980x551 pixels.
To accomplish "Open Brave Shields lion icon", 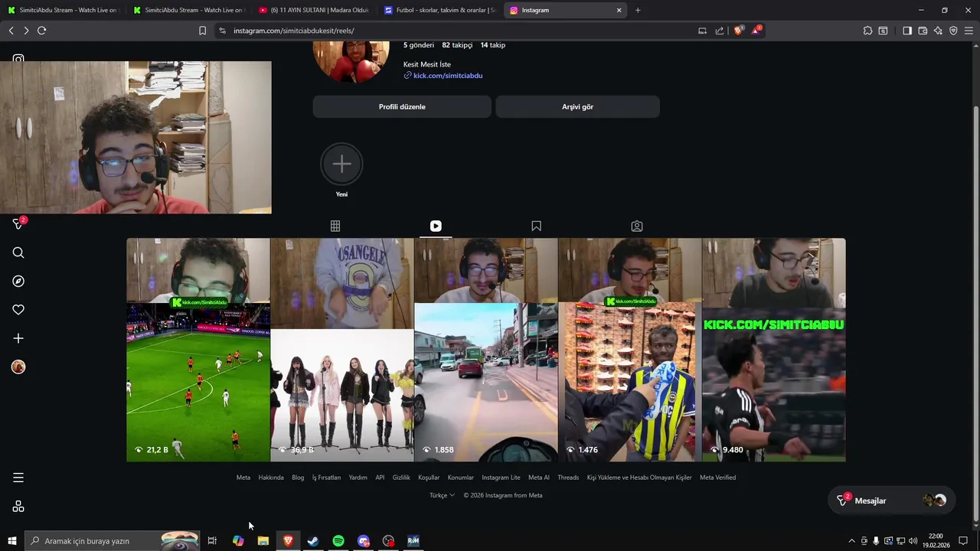I will (x=738, y=31).
